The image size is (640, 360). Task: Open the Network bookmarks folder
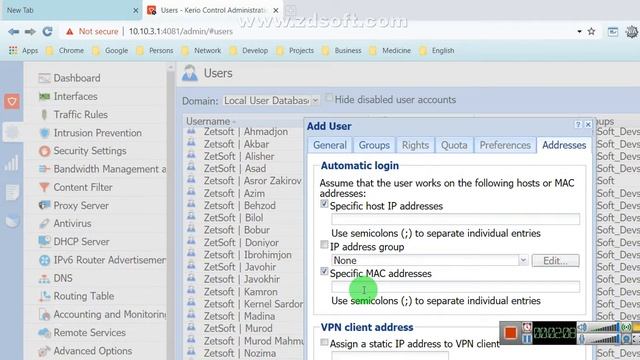pos(202,51)
